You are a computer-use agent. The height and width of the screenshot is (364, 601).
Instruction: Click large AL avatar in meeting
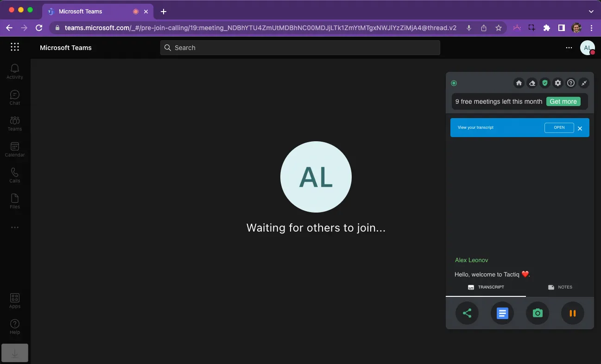point(316,177)
